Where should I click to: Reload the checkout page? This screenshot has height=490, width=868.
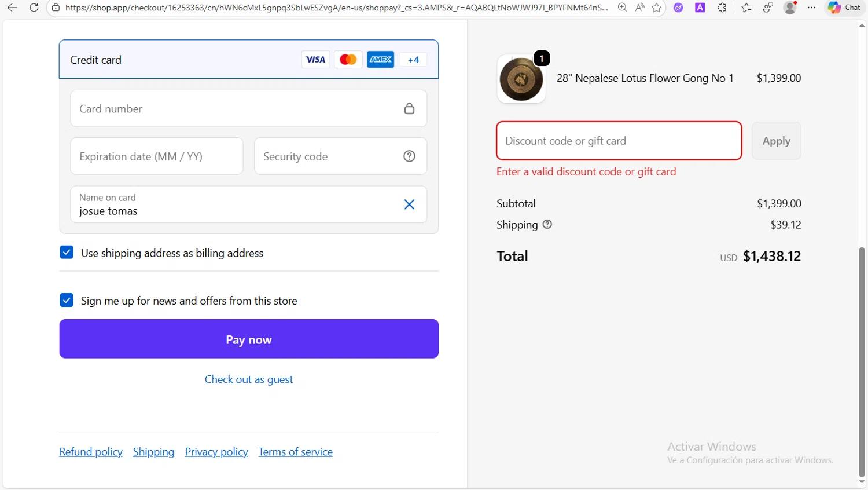(x=34, y=8)
